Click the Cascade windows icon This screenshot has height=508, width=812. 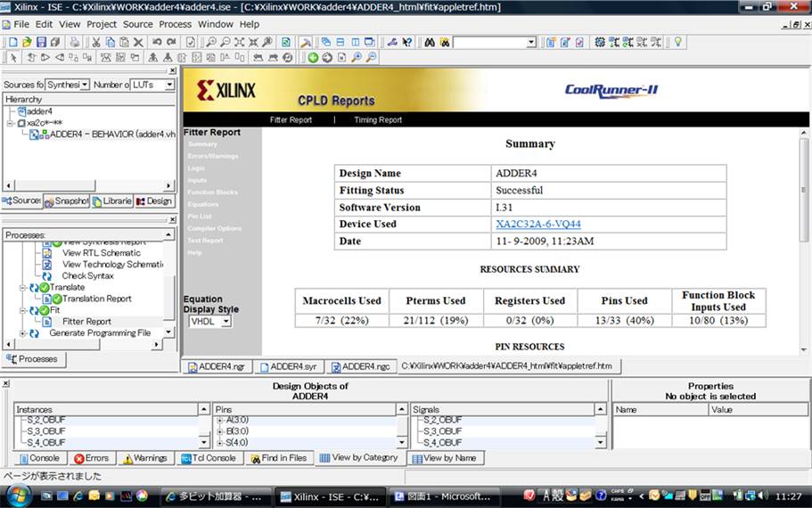(325, 43)
